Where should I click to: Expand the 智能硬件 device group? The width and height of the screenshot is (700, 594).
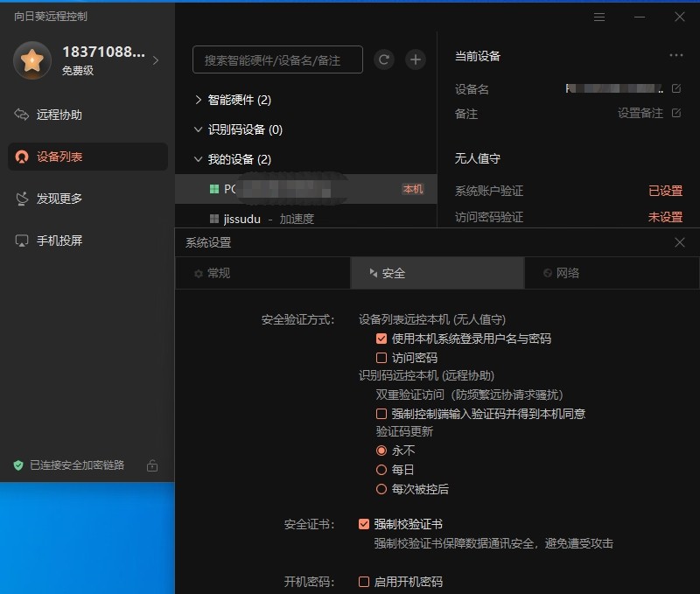coord(199,99)
